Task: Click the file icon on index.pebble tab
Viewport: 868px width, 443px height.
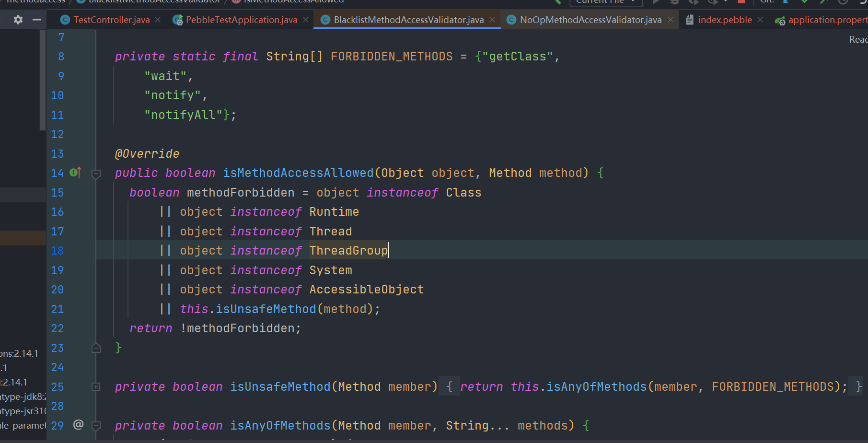Action: pyautogui.click(x=690, y=20)
